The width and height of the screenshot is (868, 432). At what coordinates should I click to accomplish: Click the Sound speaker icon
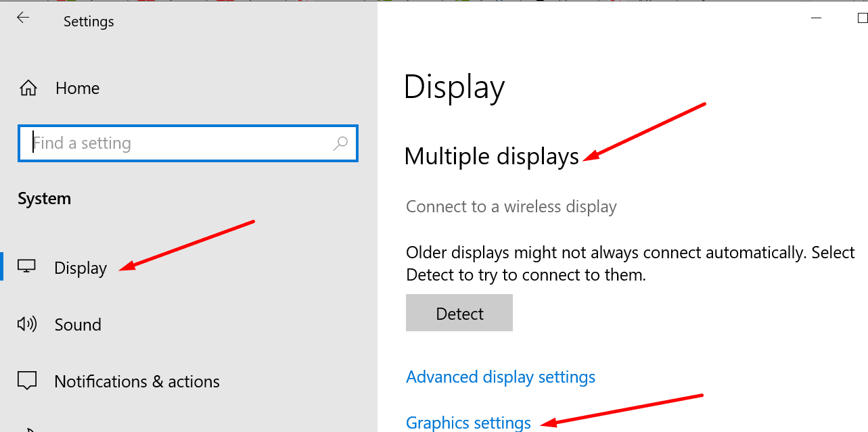(27, 325)
